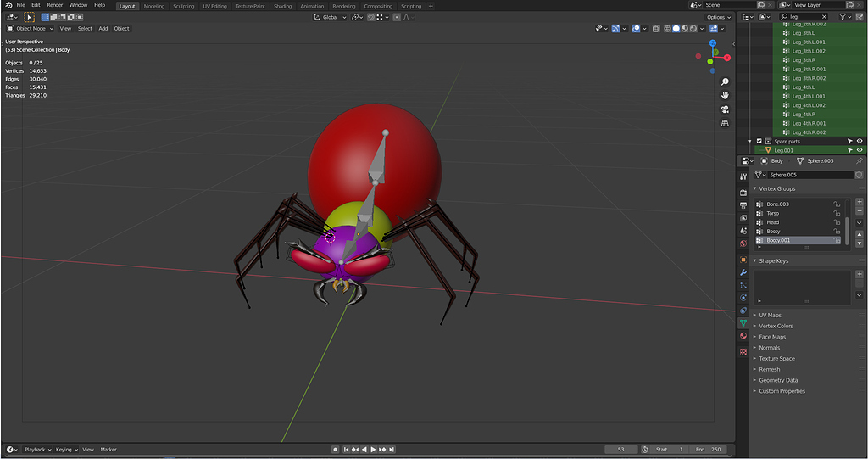Toggle the Spare parts collection checkbox

(x=759, y=142)
